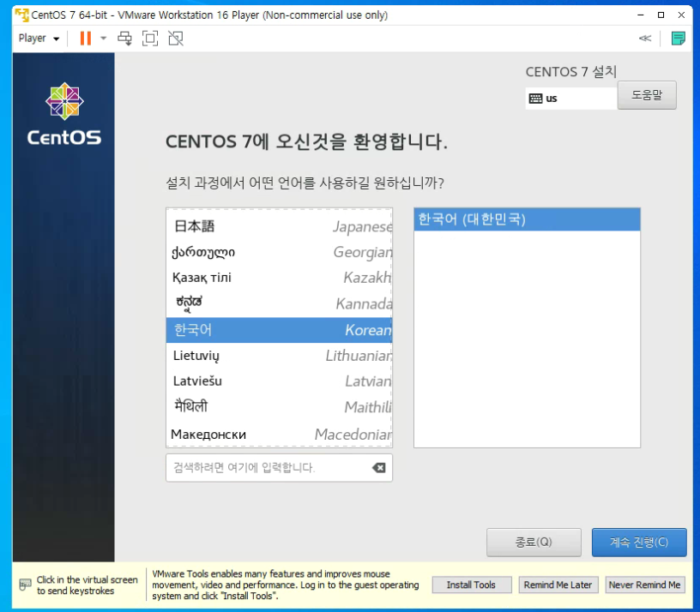Screen dimensions: 700x612
Task: Click the CentOS logo in sidebar
Action: tap(64, 114)
